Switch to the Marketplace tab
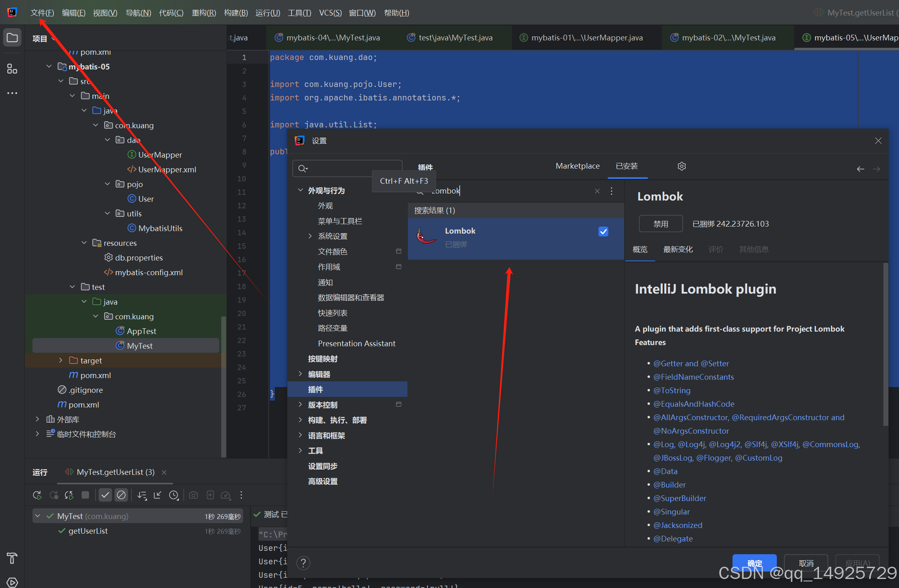 (x=577, y=166)
